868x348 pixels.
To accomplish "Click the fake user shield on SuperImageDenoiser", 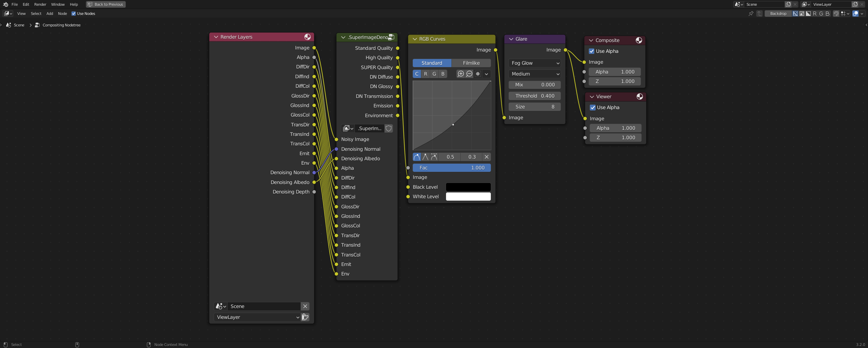I will (388, 128).
